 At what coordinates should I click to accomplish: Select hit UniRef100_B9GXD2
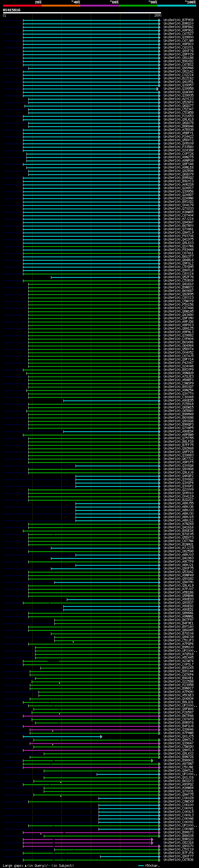pos(178,61)
